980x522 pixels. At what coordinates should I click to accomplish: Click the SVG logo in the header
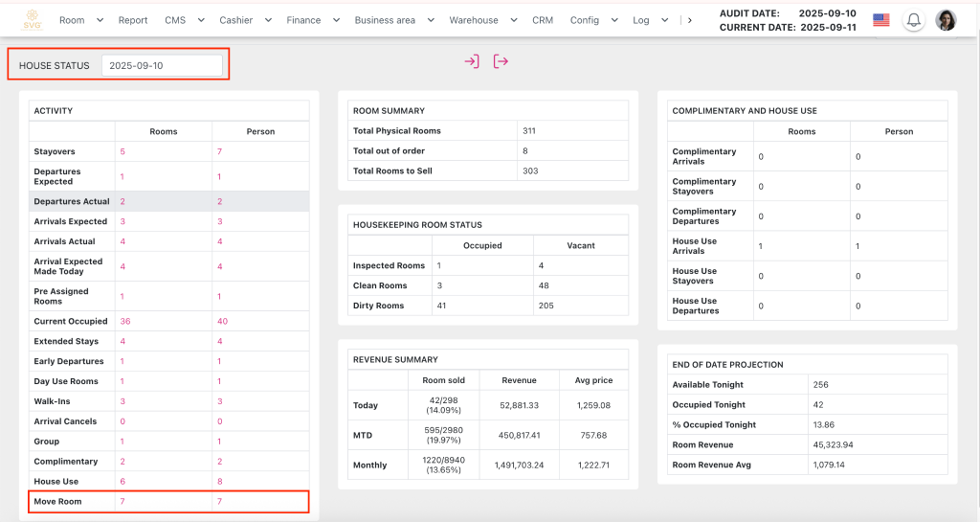pos(33,19)
